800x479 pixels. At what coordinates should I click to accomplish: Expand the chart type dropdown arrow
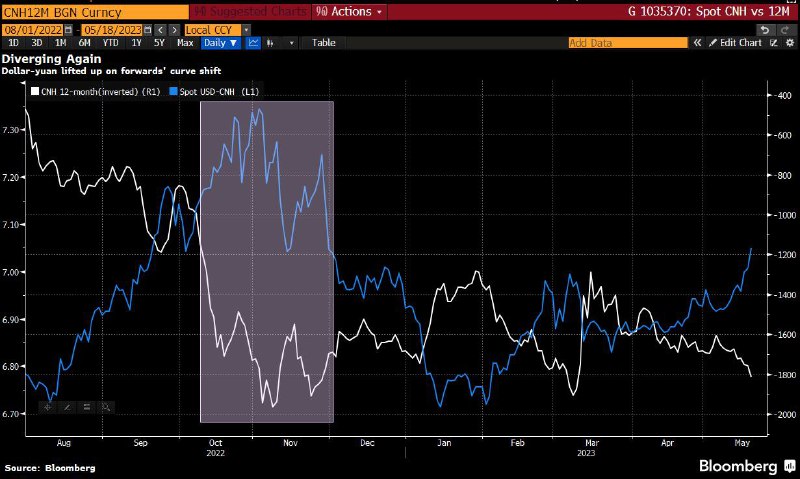click(x=291, y=43)
